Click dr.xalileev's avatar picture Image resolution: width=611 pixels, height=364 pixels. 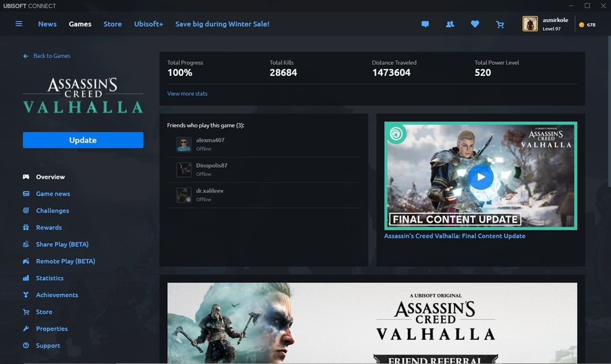[x=183, y=195]
